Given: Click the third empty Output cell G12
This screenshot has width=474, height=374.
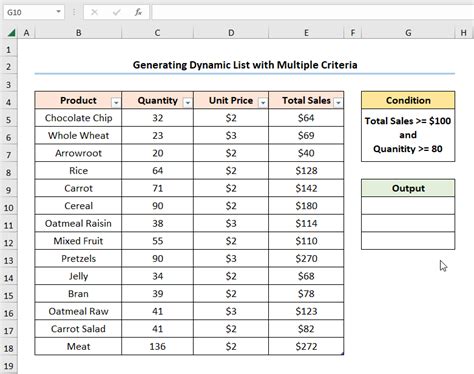Looking at the screenshot, I should point(408,241).
